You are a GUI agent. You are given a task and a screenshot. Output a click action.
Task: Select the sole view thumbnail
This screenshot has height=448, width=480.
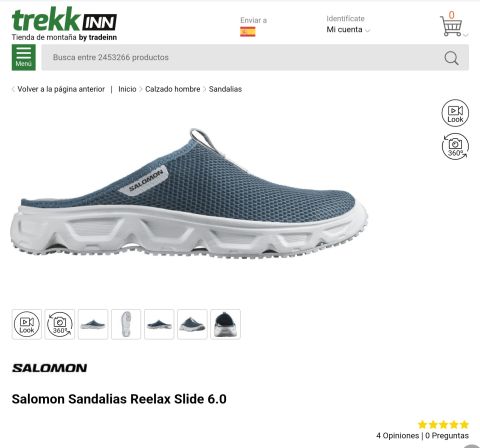126,324
